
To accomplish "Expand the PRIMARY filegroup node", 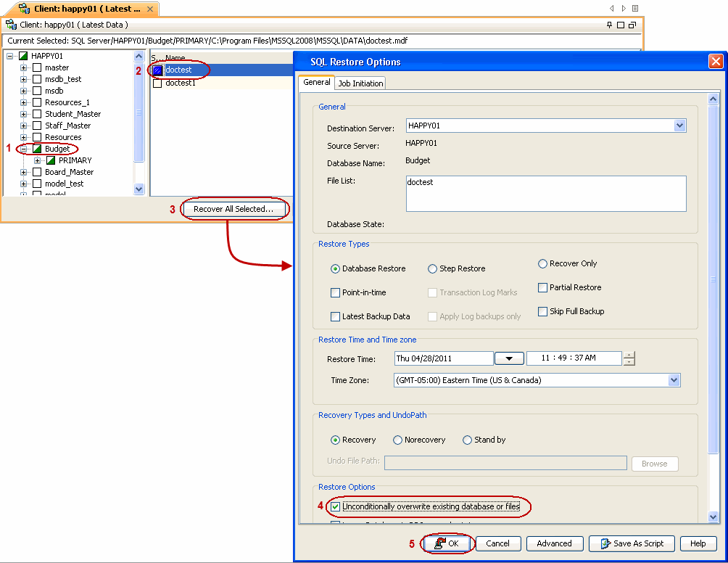I will pos(38,161).
